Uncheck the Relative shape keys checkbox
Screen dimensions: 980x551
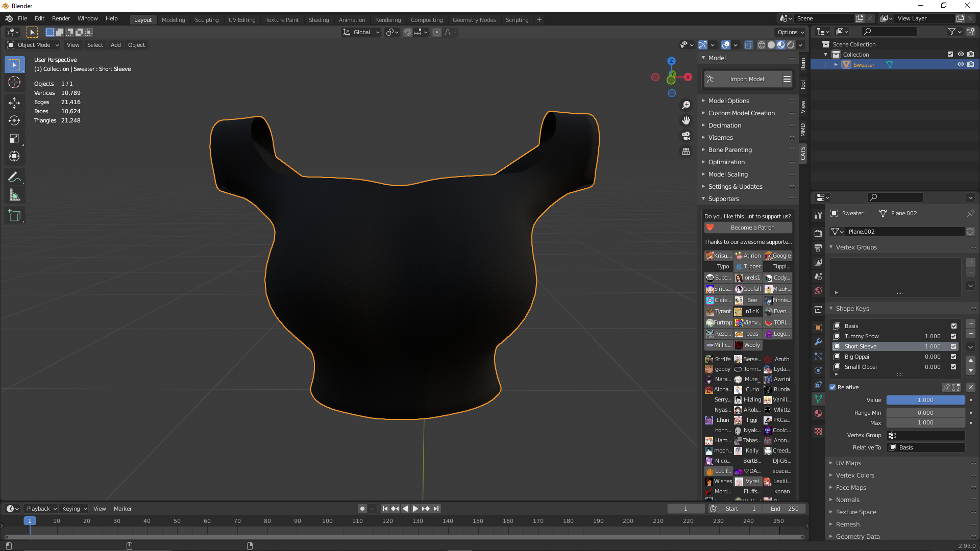click(x=832, y=387)
